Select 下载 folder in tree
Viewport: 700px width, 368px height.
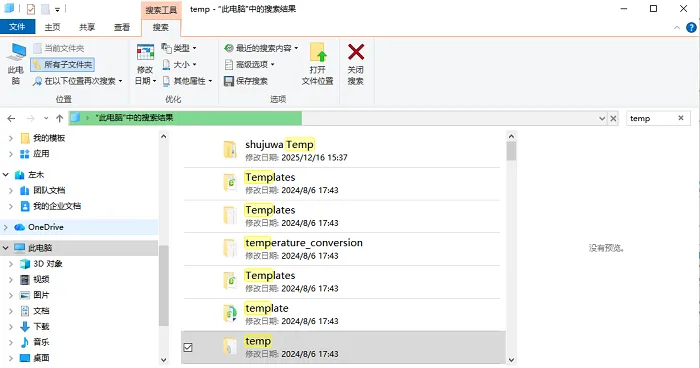point(41,326)
